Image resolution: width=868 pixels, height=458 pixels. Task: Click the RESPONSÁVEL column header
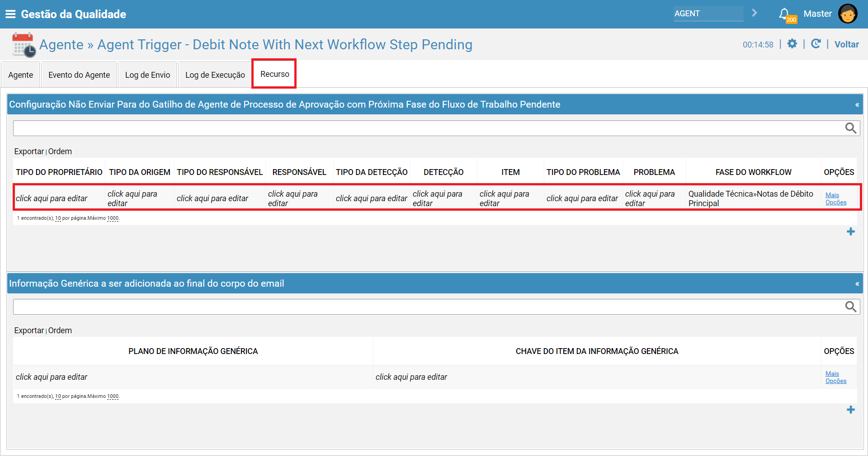299,172
